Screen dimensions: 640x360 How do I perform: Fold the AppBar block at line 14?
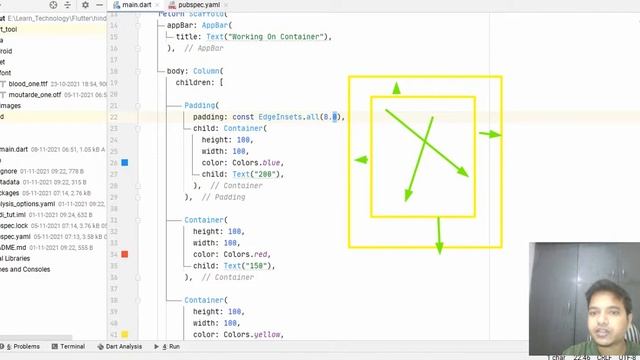click(138, 25)
